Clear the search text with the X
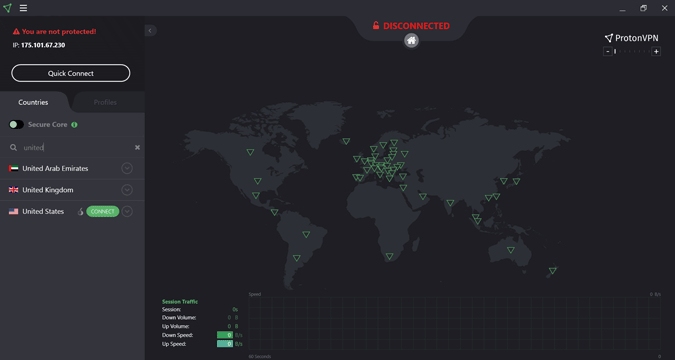 click(137, 147)
